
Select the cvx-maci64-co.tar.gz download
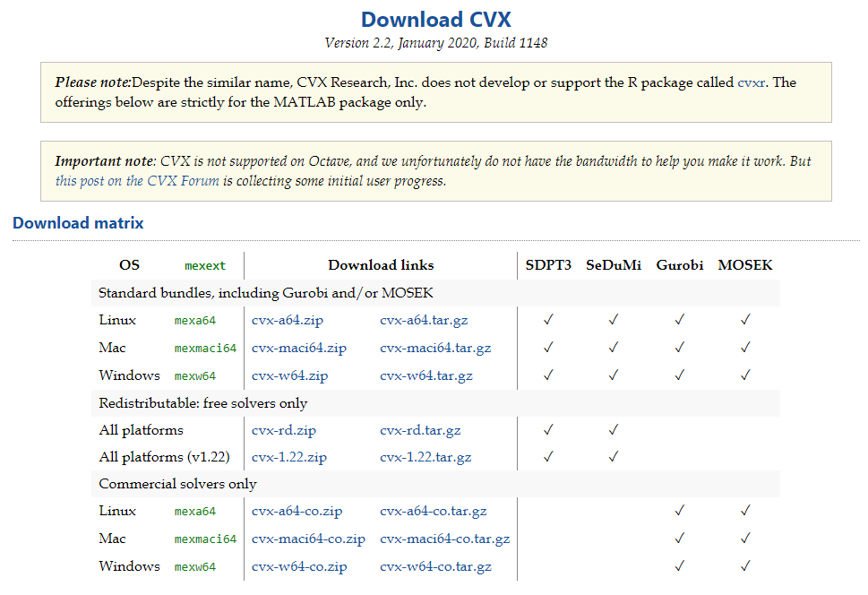(x=445, y=539)
